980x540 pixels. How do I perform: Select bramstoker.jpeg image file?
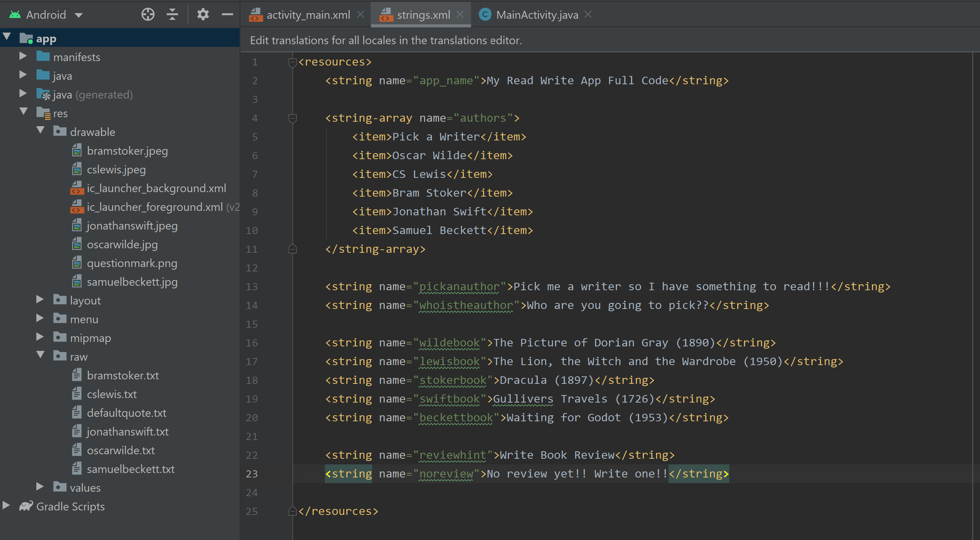tap(127, 151)
